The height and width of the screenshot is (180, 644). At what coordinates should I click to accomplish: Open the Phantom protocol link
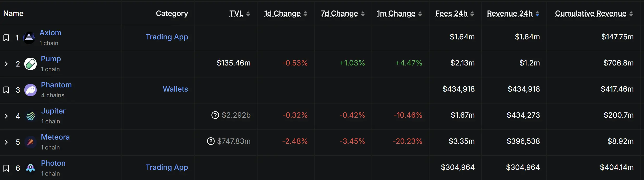pyautogui.click(x=56, y=85)
